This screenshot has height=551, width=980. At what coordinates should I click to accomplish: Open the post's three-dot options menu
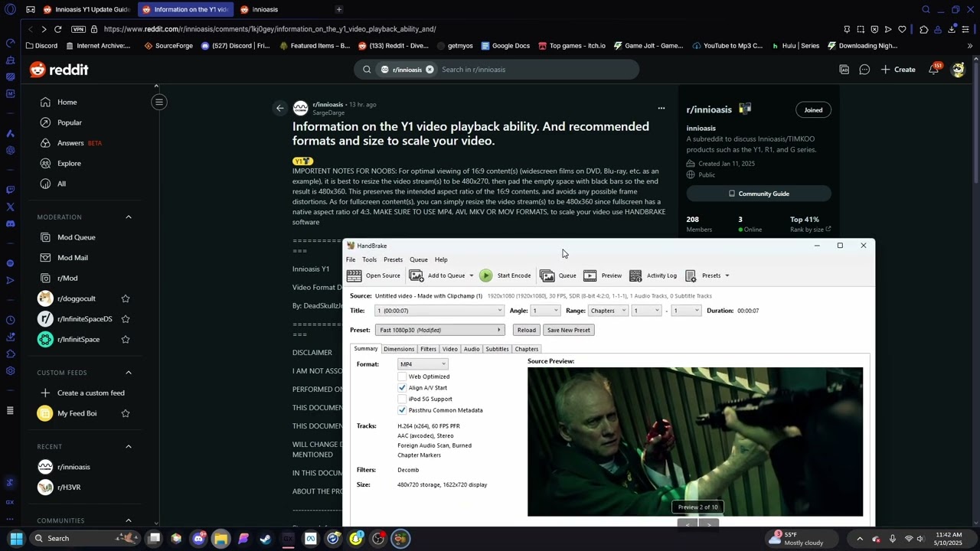point(661,108)
